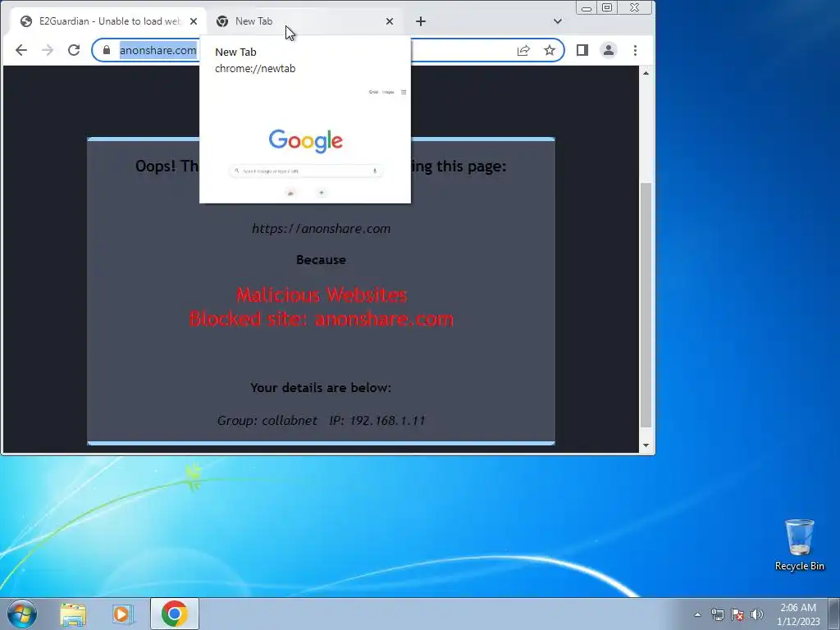This screenshot has height=630, width=840.
Task: Open the network tray icon
Action: pyautogui.click(x=718, y=615)
